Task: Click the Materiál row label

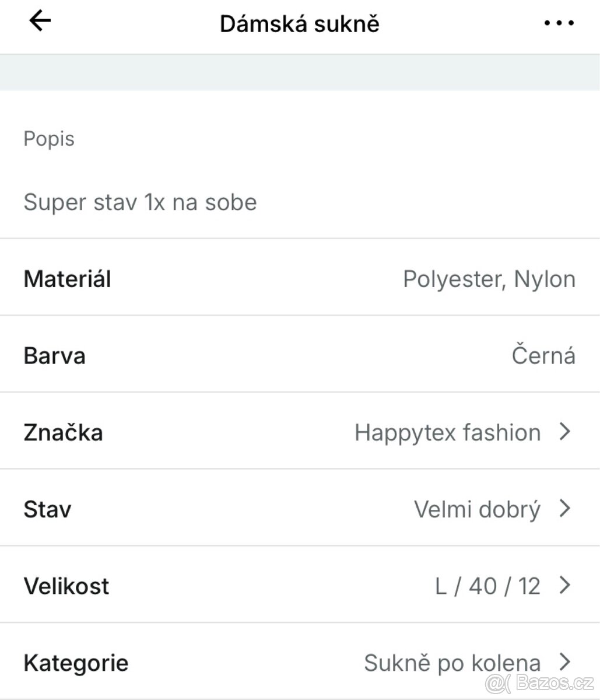Action: point(67,279)
